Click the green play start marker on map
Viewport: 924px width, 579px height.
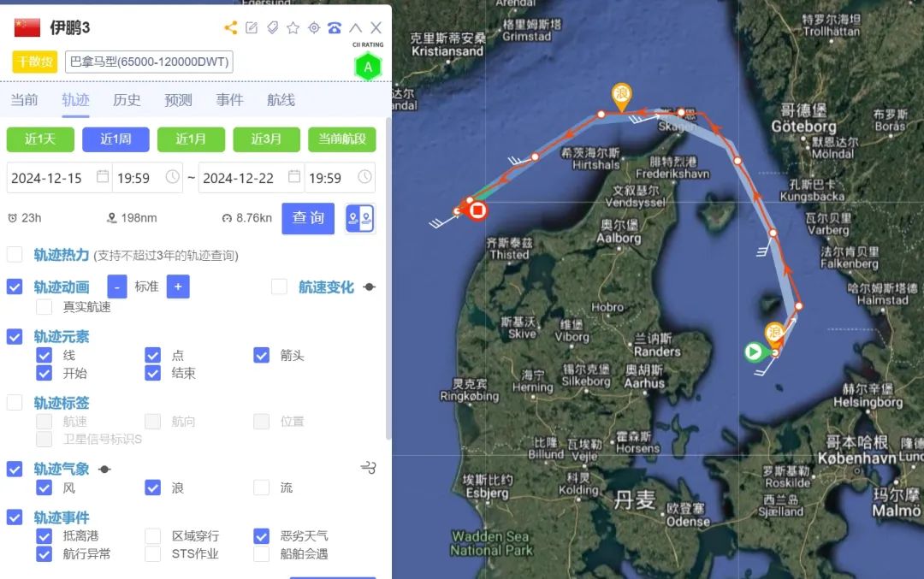pos(753,352)
